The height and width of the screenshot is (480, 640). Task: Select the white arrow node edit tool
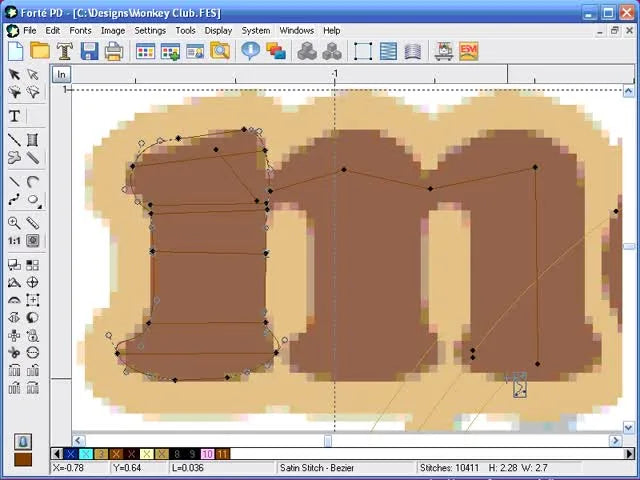[33, 75]
